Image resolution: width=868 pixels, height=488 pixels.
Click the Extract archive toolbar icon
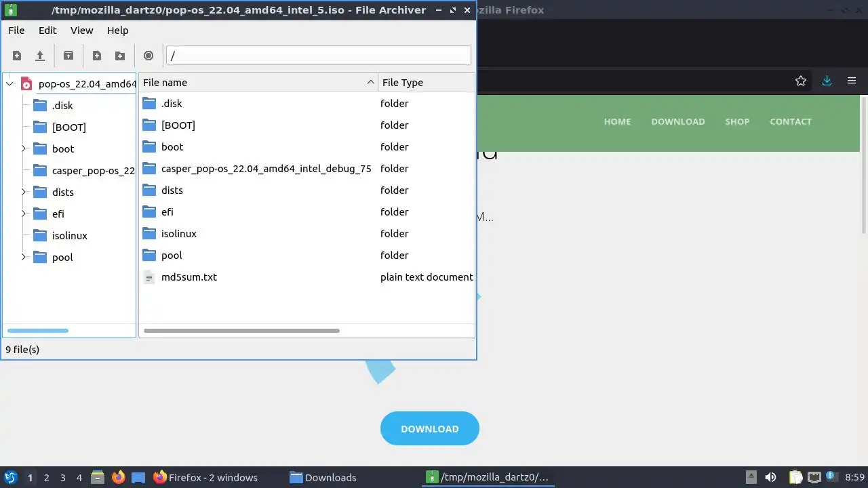coord(68,56)
